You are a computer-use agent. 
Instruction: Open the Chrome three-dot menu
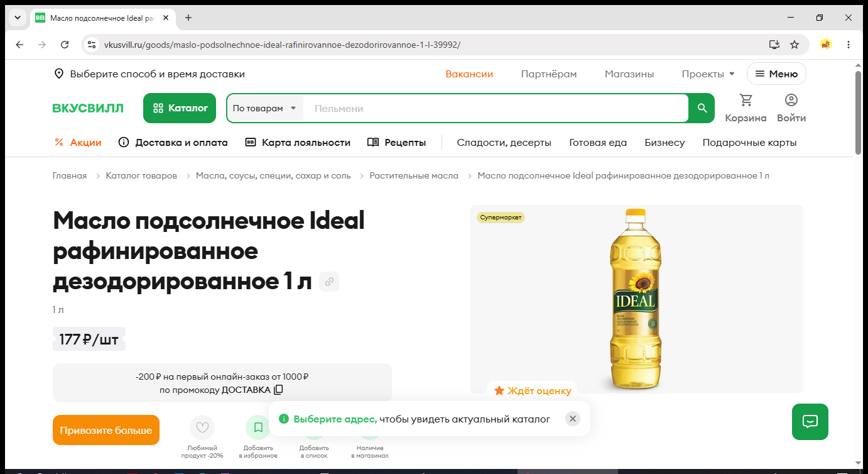pyautogui.click(x=849, y=45)
